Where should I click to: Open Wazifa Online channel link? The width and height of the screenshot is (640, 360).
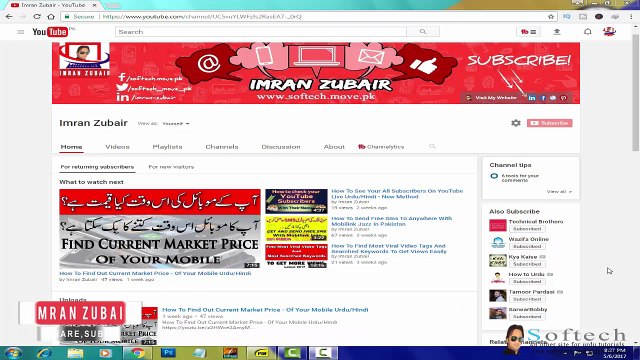(529, 239)
